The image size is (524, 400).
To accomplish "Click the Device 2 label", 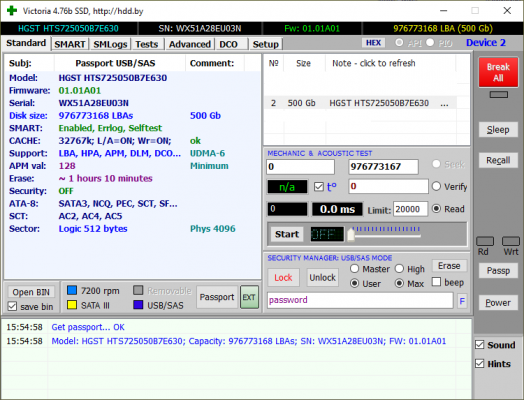I will pos(486,43).
